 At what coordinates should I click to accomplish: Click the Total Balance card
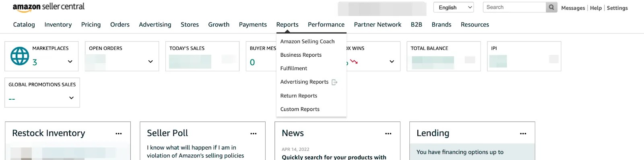[444, 56]
